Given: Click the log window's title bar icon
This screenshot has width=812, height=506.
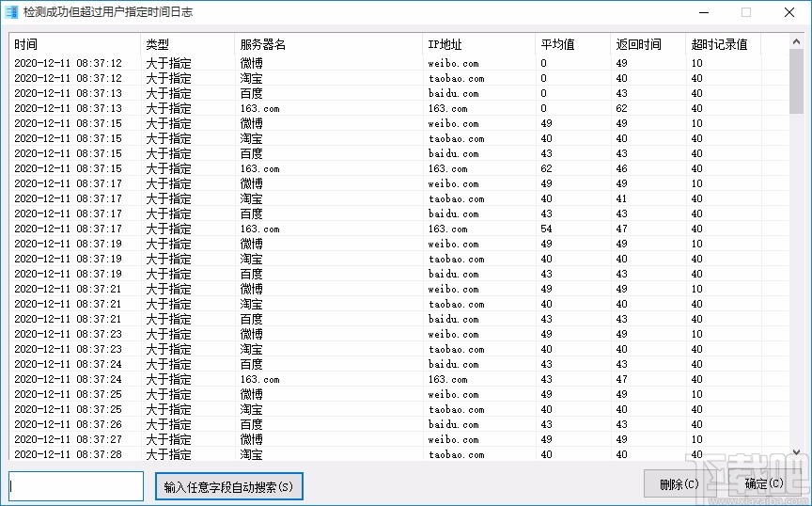Looking at the screenshot, I should click(11, 12).
